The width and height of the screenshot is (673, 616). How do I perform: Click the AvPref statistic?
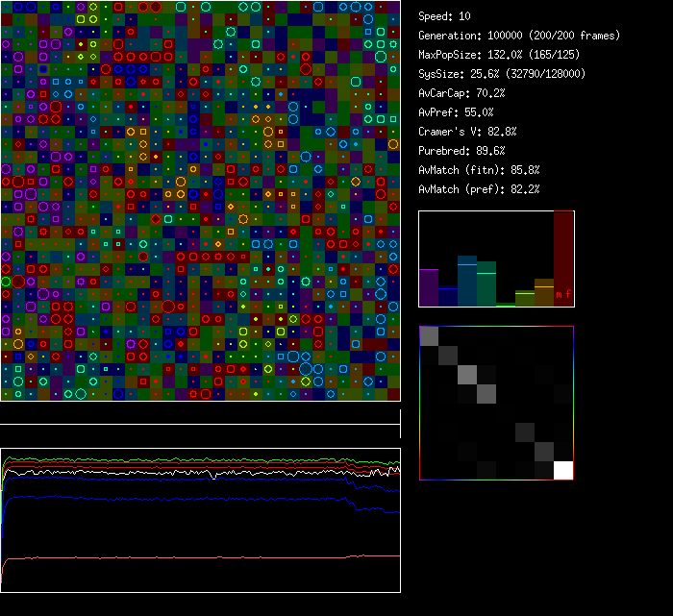pyautogui.click(x=457, y=112)
